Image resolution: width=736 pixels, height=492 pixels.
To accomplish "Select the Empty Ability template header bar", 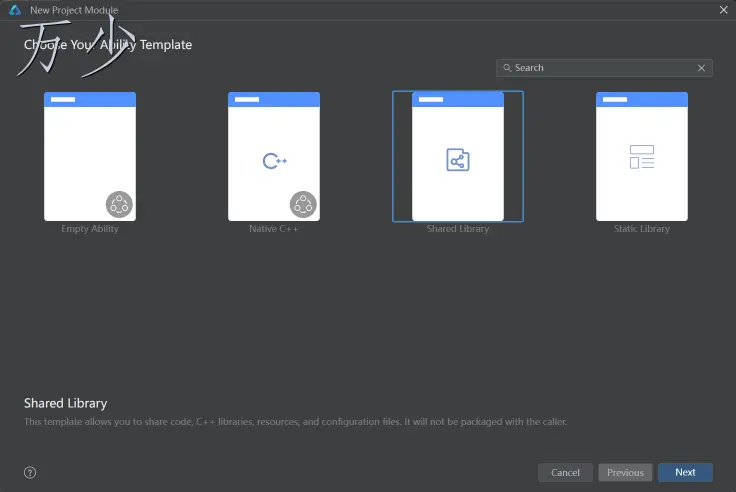I will point(90,100).
